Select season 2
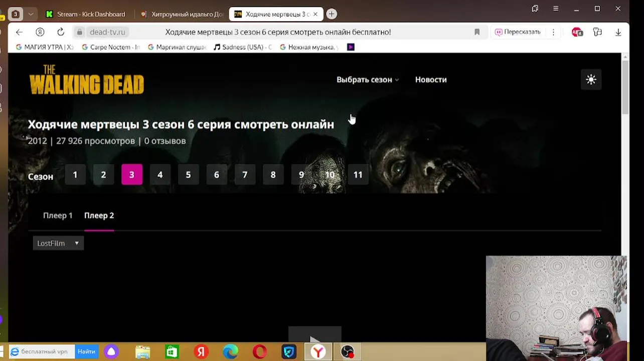Image resolution: width=644 pixels, height=361 pixels. coord(103,174)
